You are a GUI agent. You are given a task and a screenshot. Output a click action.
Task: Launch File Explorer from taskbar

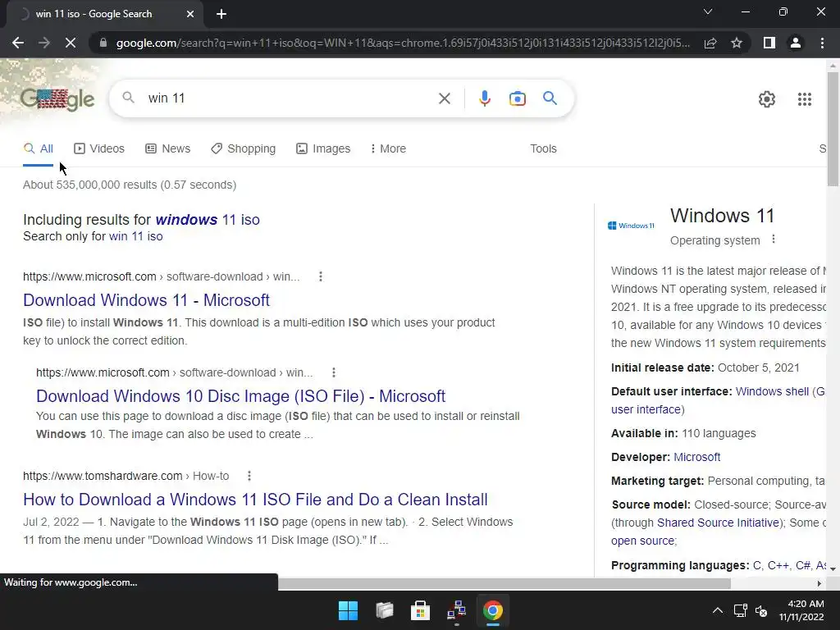tap(384, 610)
